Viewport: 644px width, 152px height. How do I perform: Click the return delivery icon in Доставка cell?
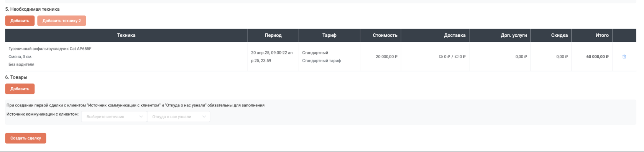[x=457, y=57]
